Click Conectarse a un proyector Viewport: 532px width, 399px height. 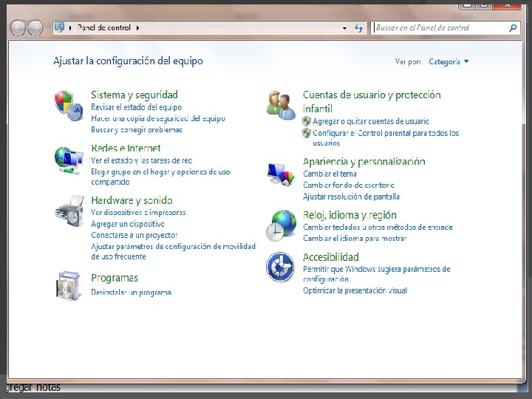134,235
